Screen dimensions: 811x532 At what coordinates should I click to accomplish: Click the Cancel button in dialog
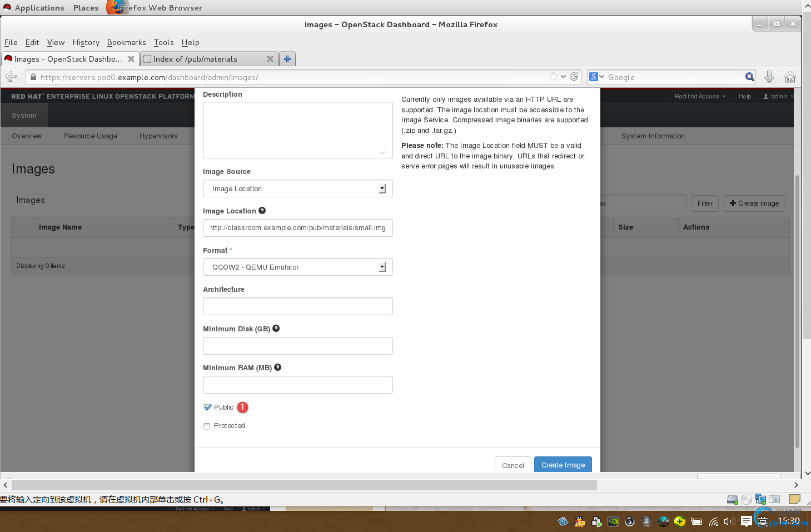click(x=513, y=465)
